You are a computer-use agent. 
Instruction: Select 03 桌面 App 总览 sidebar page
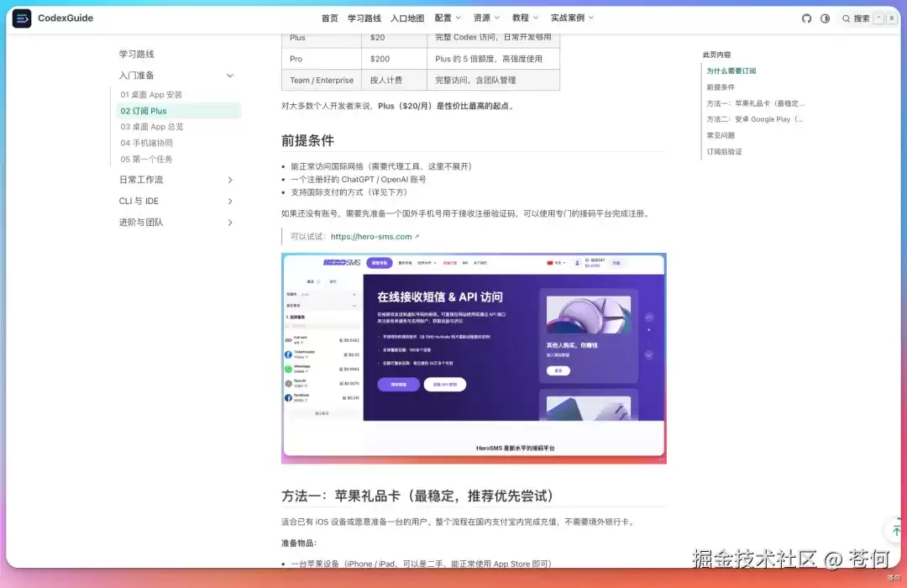pos(152,127)
